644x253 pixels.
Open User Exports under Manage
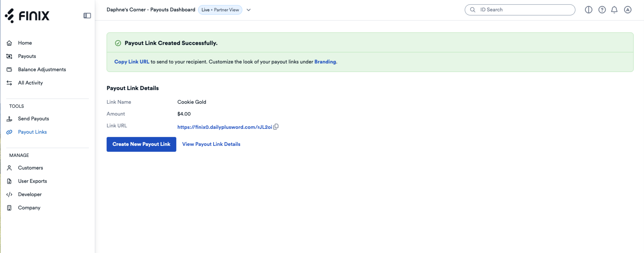point(32,181)
